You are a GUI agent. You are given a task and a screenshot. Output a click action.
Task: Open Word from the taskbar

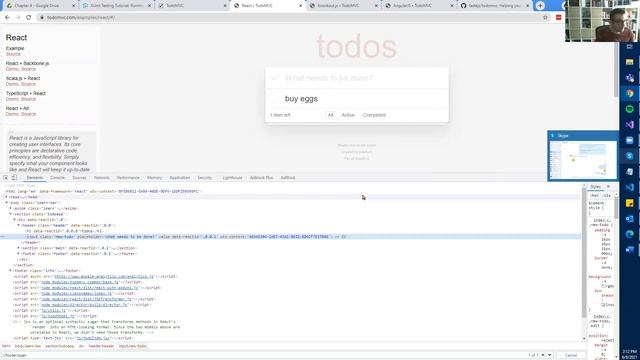tap(629, 249)
